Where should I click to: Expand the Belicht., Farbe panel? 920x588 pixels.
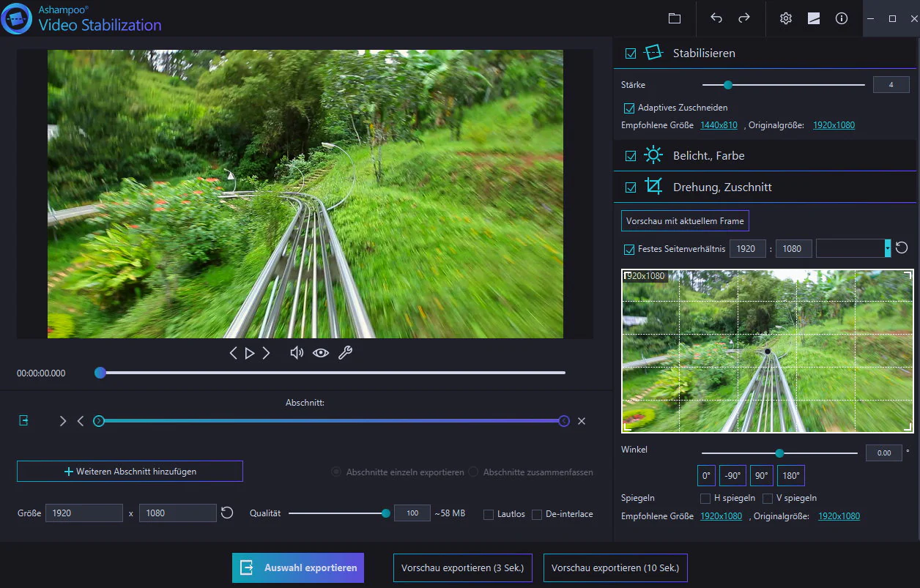click(x=764, y=155)
